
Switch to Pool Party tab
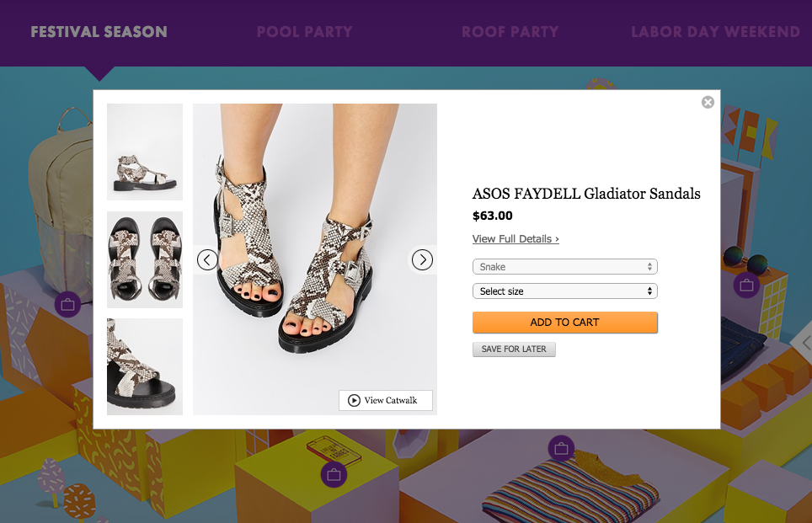(x=304, y=32)
